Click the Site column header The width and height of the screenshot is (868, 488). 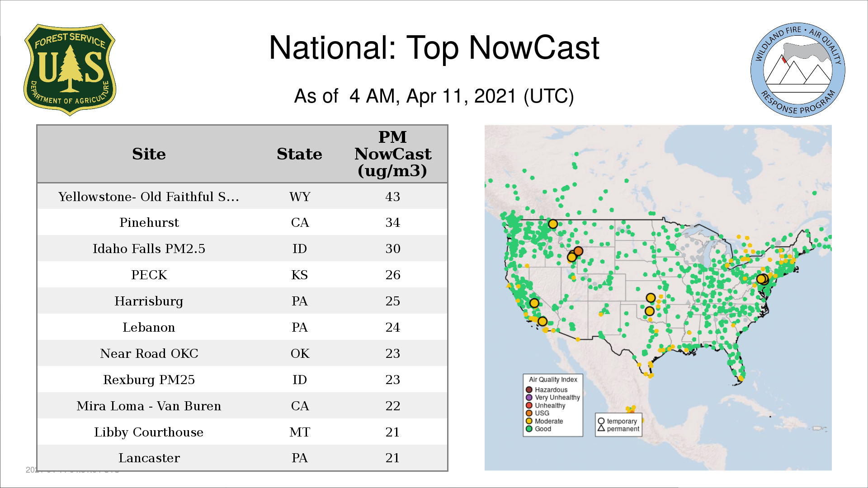point(149,154)
